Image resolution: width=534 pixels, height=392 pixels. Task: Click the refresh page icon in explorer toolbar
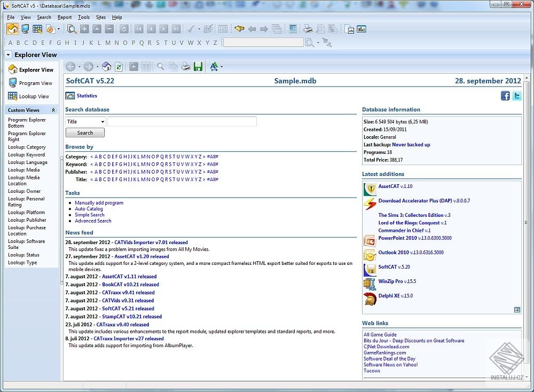119,67
